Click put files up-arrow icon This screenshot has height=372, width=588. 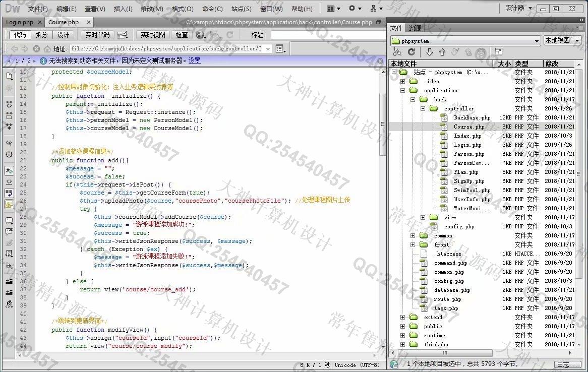coord(442,52)
